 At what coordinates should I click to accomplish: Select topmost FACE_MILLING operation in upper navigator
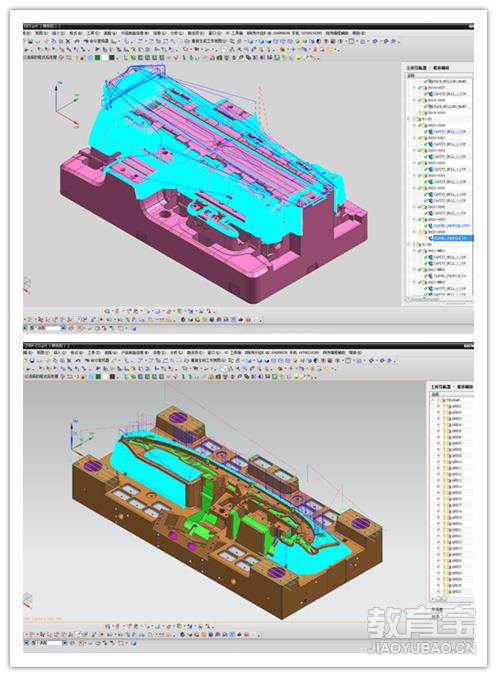[446, 81]
